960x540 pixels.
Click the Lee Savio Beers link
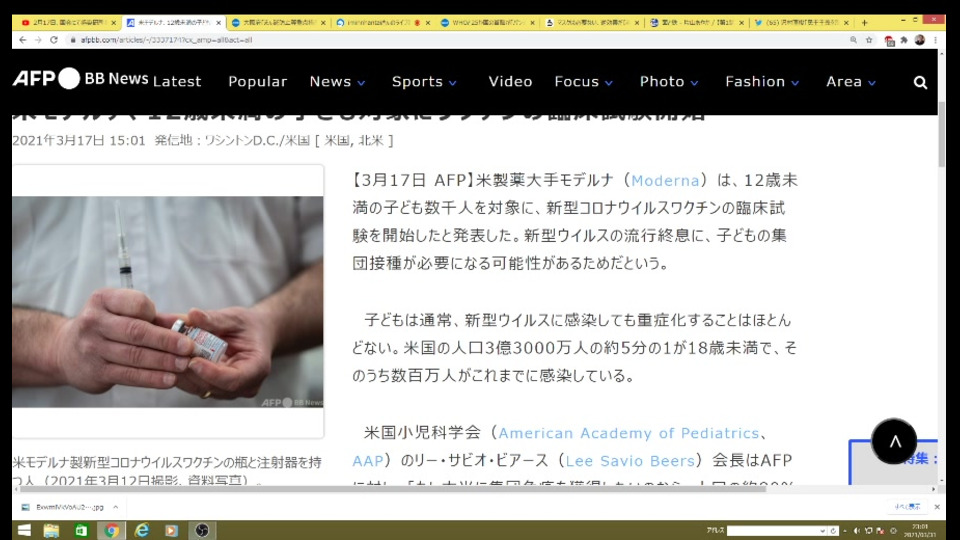tap(630, 460)
